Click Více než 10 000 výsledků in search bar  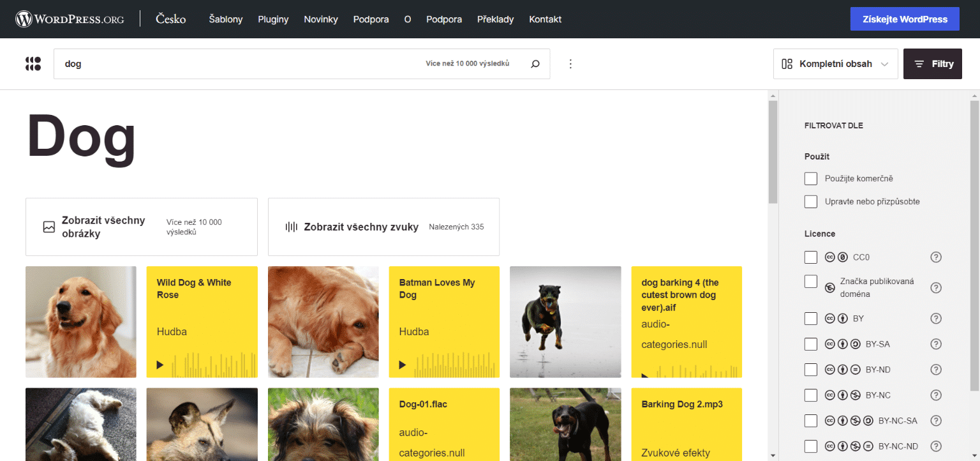[x=468, y=64]
